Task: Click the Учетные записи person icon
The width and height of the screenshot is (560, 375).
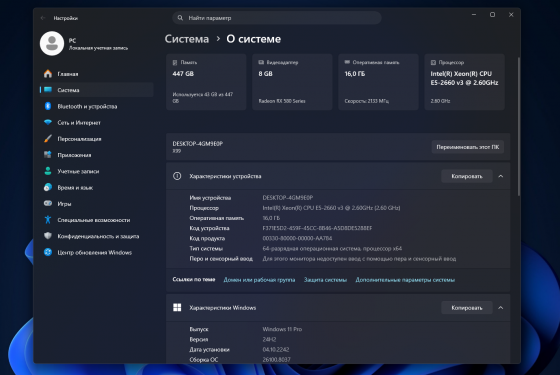Action: point(48,171)
